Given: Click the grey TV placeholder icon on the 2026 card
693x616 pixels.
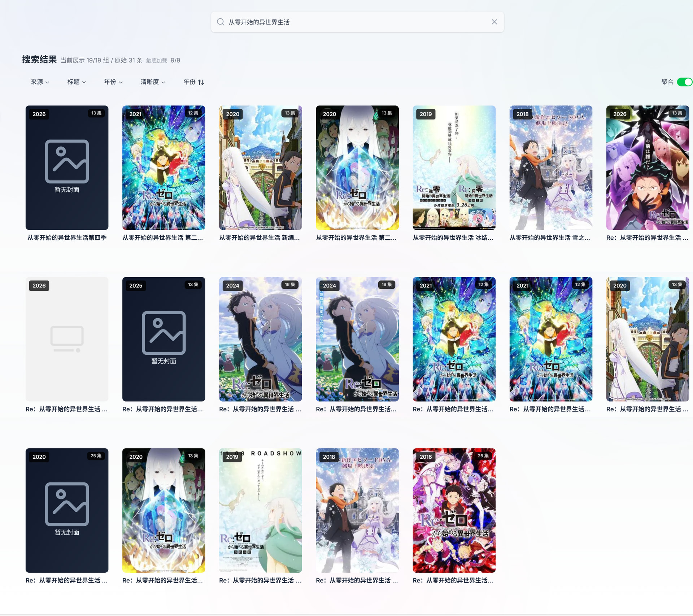Looking at the screenshot, I should click(x=67, y=339).
